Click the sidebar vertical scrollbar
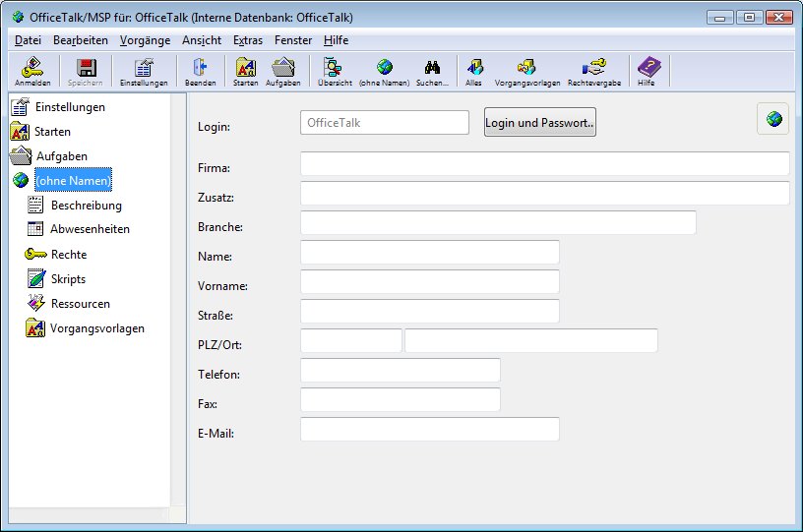 coord(178,300)
